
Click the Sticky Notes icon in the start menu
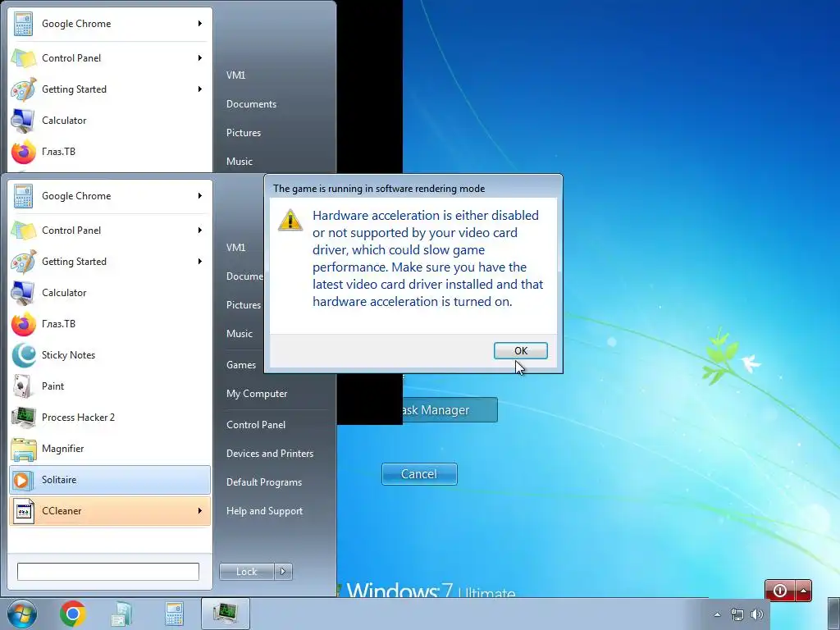24,355
